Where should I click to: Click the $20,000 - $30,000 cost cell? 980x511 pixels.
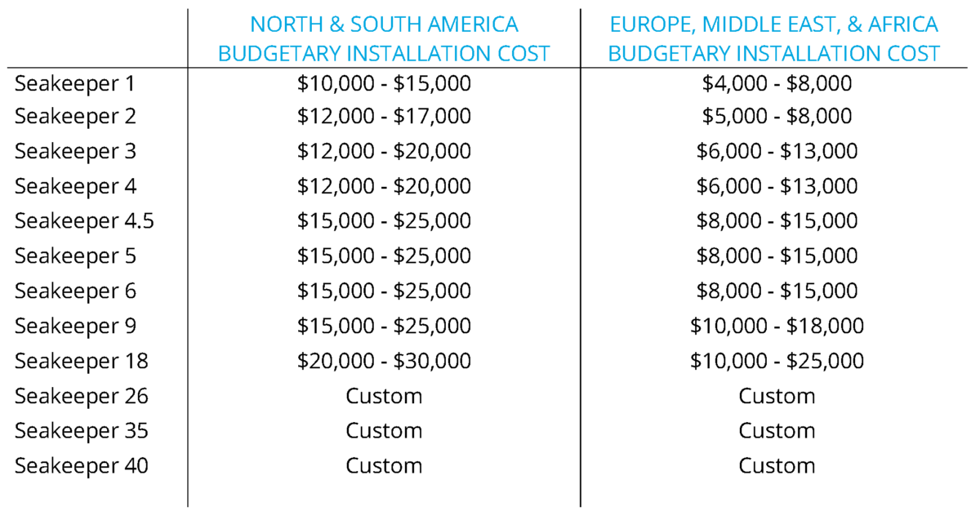click(x=384, y=361)
